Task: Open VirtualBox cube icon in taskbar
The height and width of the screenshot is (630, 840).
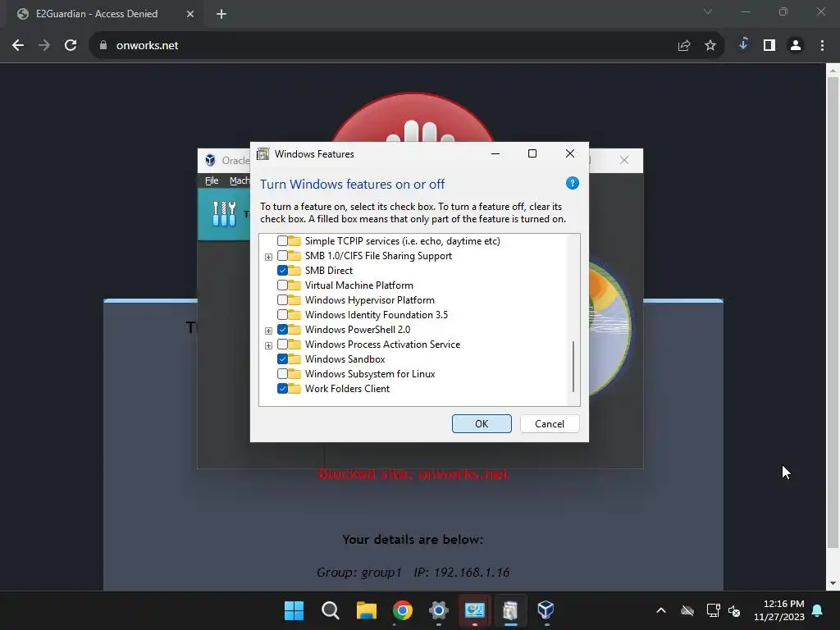Action: (546, 610)
